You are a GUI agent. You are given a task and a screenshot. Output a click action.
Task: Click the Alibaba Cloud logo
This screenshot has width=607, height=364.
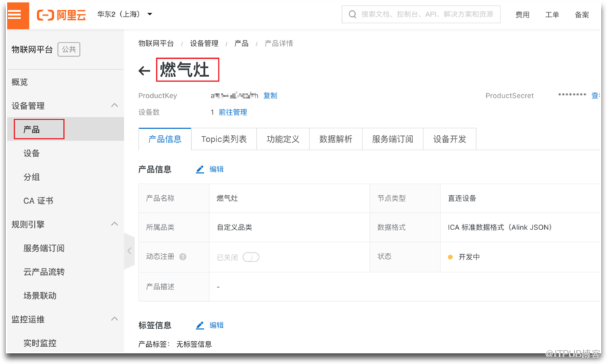tap(62, 14)
